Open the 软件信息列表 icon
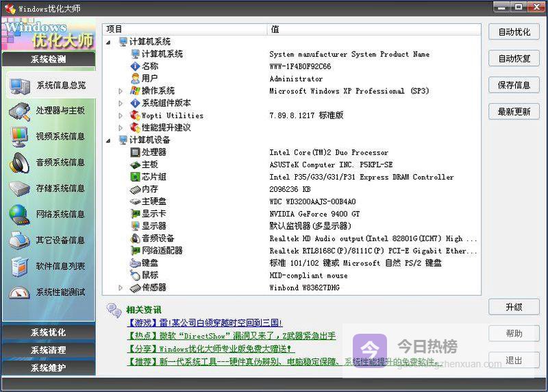The height and width of the screenshot is (392, 548). pos(19,267)
